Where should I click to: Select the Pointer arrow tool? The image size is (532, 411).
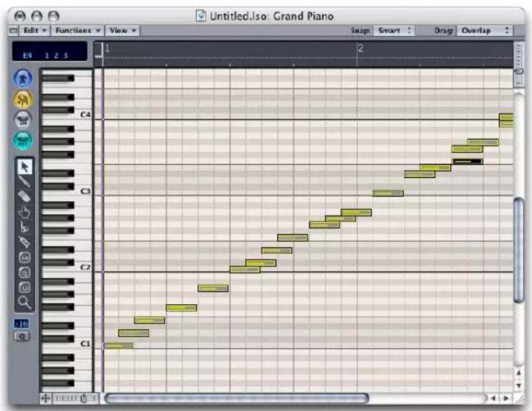click(25, 167)
